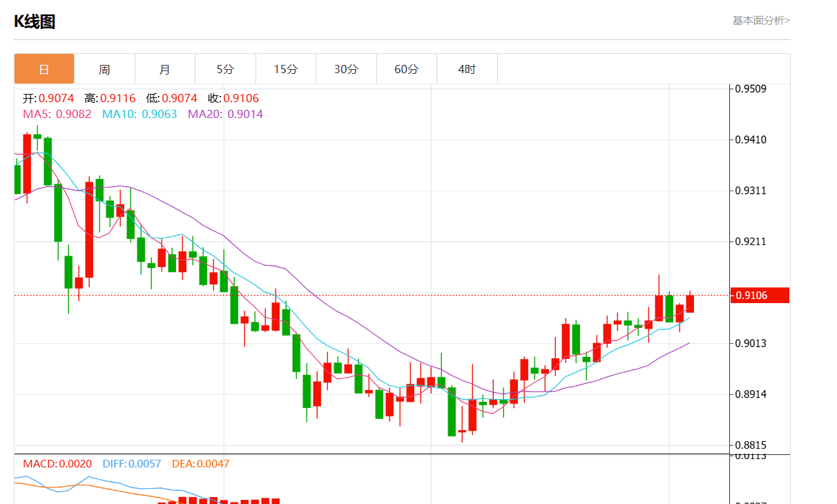Click the DEA:0.0047 indicator value
837x504 pixels.
[200, 464]
